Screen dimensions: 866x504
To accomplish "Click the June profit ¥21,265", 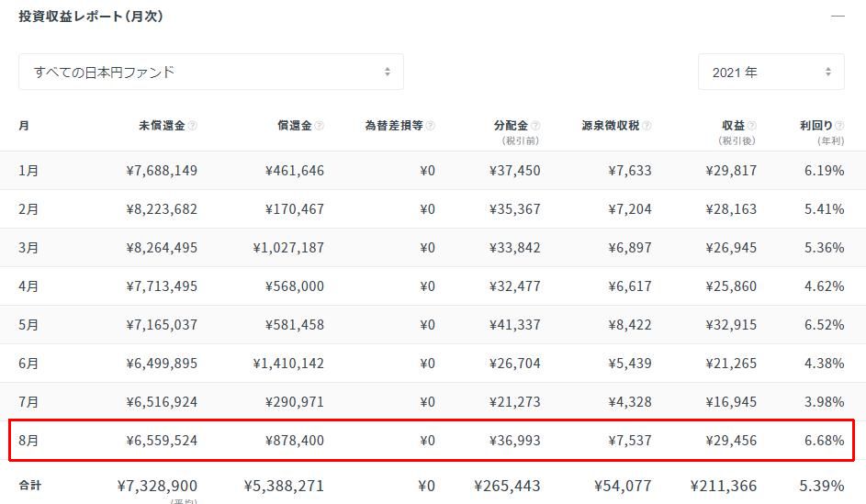I will pyautogui.click(x=731, y=364).
